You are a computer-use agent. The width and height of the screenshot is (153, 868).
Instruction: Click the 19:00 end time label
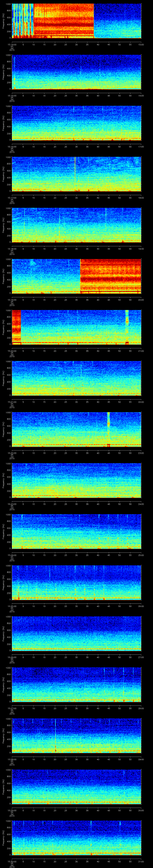pyautogui.click(x=141, y=249)
